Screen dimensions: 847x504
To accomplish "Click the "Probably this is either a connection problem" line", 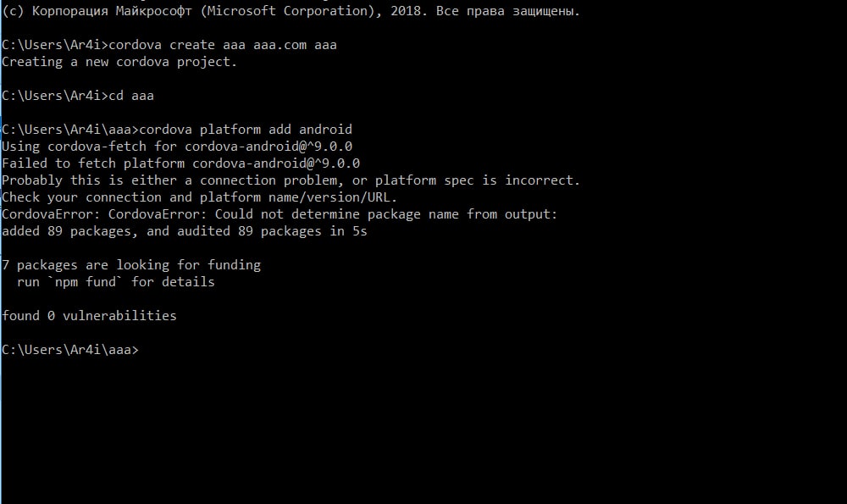I will click(291, 180).
